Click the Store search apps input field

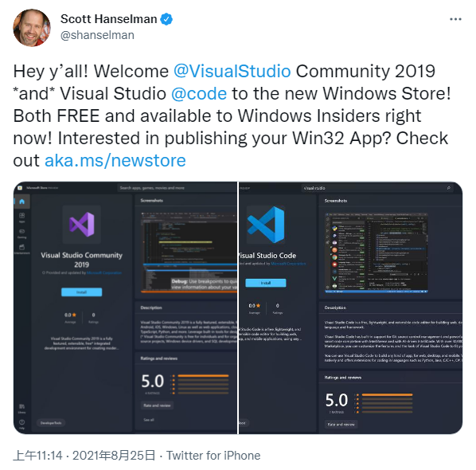coord(177,188)
